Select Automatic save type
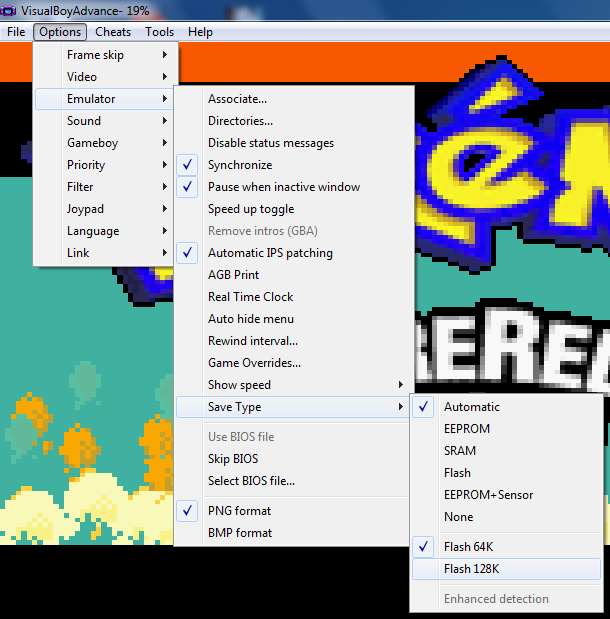The height and width of the screenshot is (619, 610). (x=507, y=407)
